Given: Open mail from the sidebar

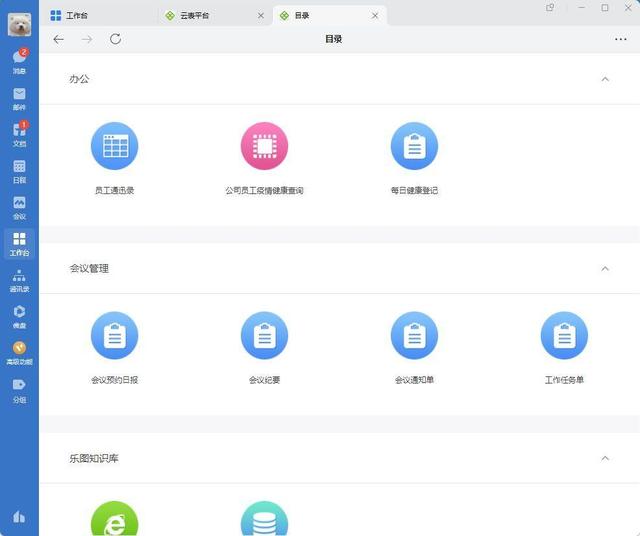Looking at the screenshot, I should (x=19, y=98).
